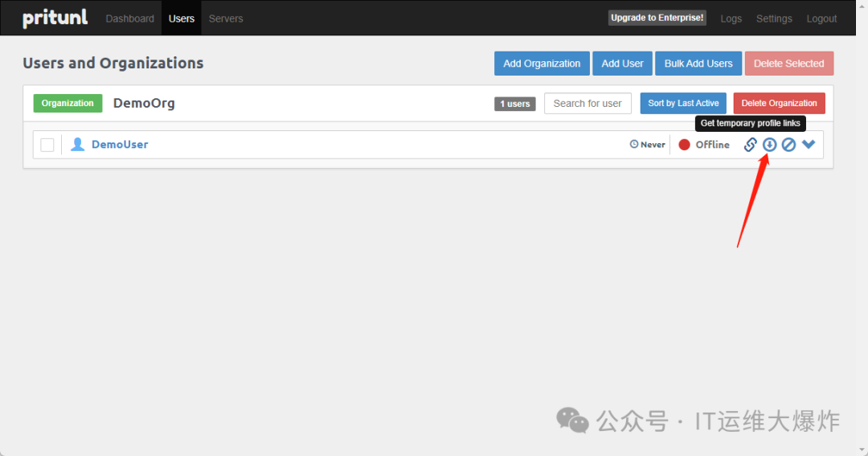Open the Dashboard tab
This screenshot has height=456, width=868.
pyautogui.click(x=129, y=18)
